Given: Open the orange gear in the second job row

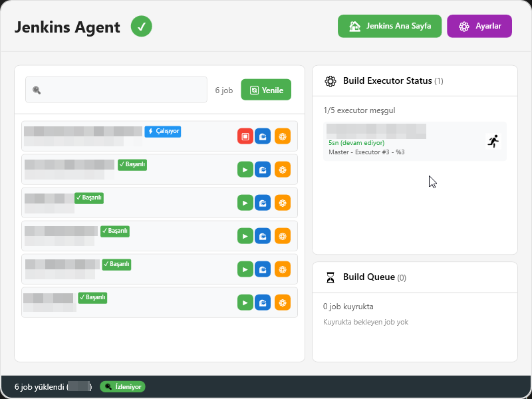Looking at the screenshot, I should click(283, 170).
